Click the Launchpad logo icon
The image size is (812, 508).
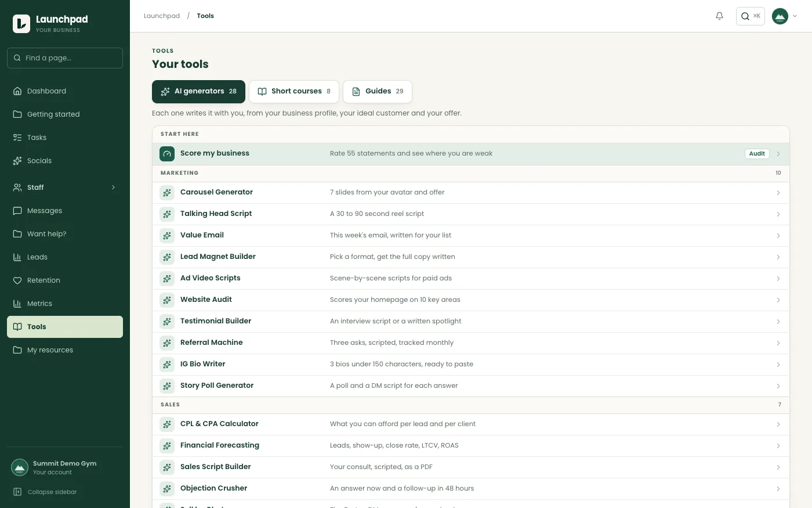[x=21, y=24]
